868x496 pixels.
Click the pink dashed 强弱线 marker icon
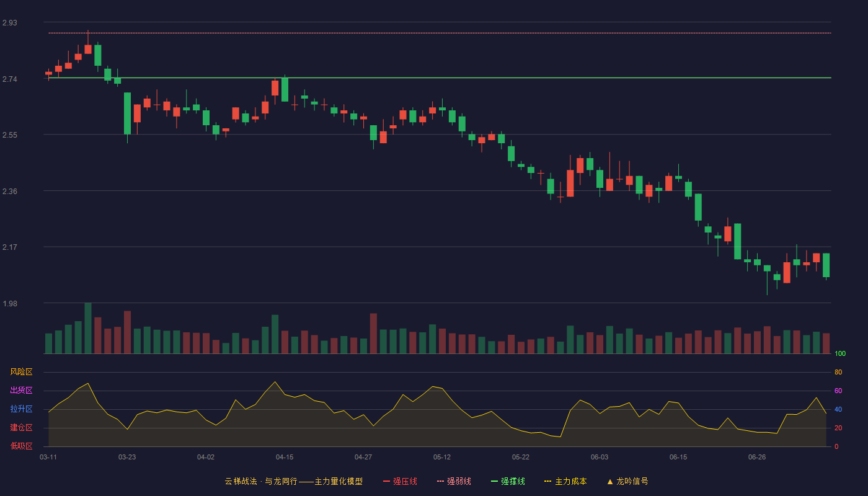tap(440, 481)
